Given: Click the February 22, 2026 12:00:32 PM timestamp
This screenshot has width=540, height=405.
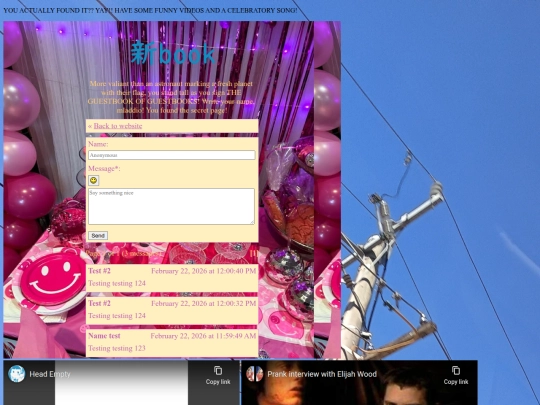Looking at the screenshot, I should point(204,303).
